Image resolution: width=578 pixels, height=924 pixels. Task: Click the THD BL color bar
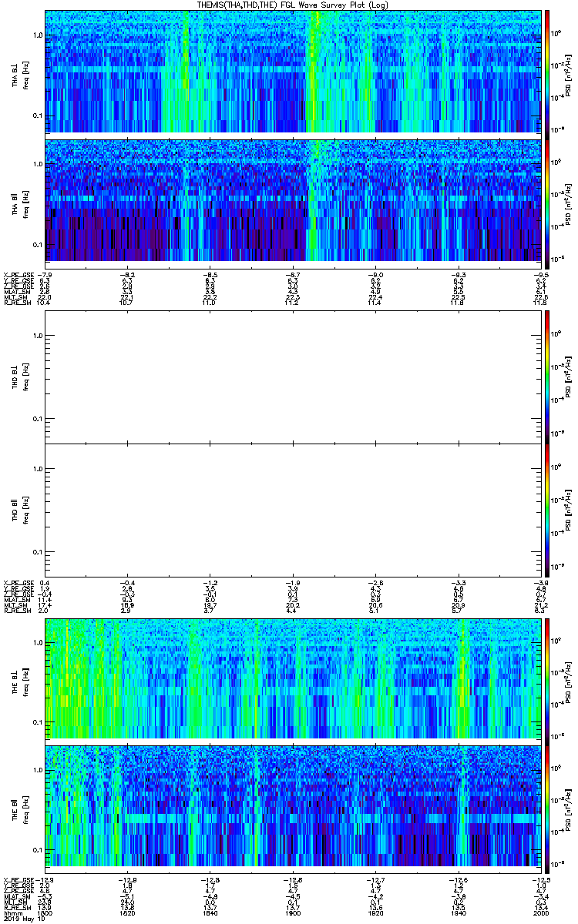(547, 376)
